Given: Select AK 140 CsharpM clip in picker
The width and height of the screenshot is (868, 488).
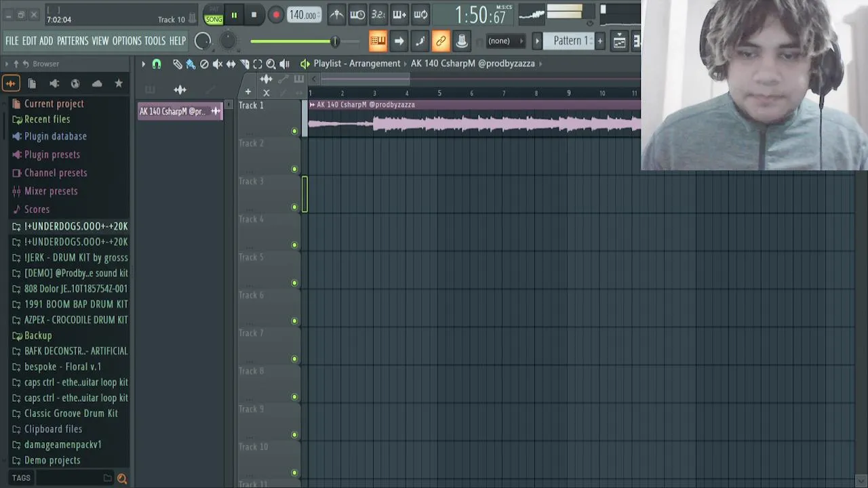Looking at the screenshot, I should 180,111.
